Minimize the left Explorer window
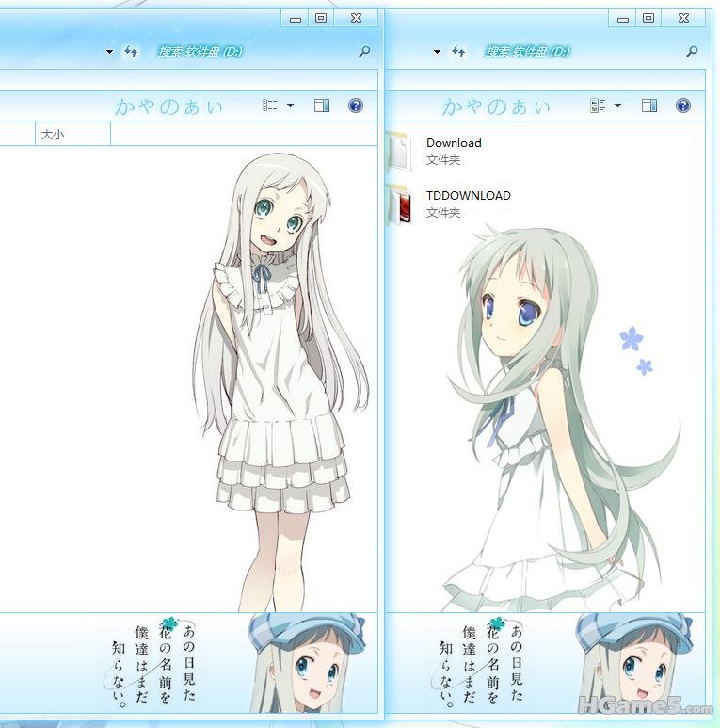 point(295,19)
